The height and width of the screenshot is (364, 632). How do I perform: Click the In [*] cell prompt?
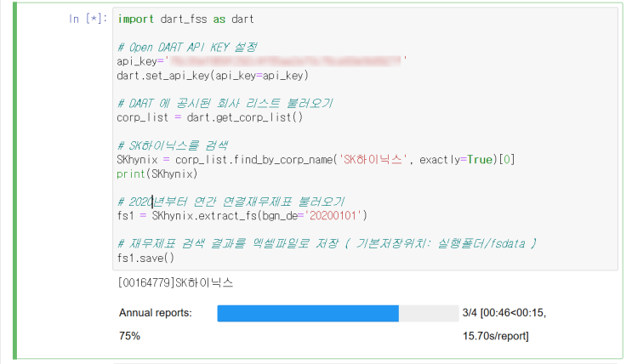click(x=88, y=19)
